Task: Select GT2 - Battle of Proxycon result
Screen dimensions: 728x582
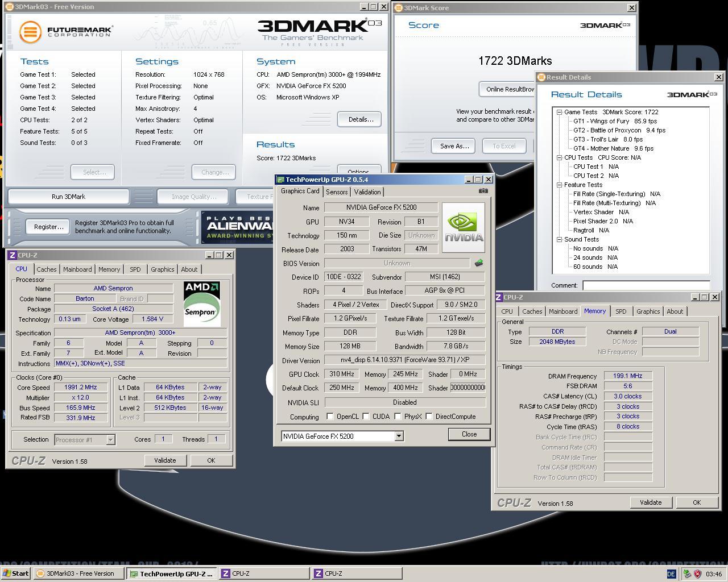Action: pos(619,130)
